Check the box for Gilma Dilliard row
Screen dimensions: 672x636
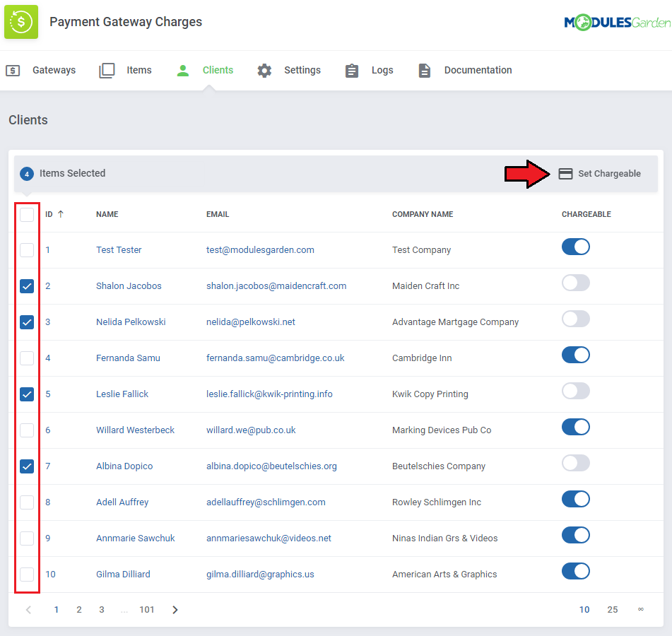[x=27, y=574]
